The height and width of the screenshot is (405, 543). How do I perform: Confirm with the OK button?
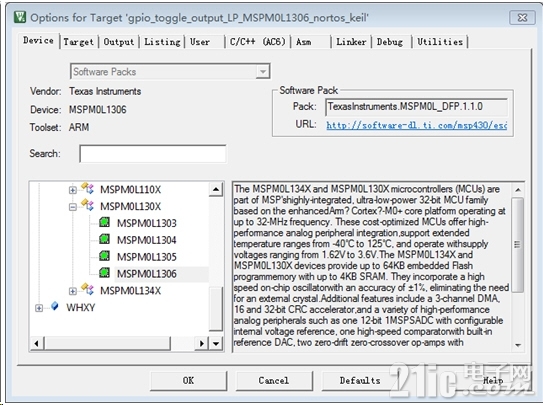pos(188,380)
